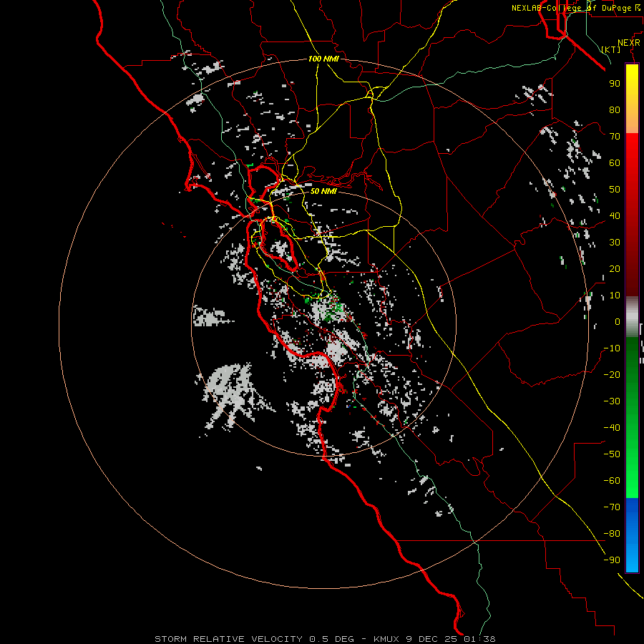
Task: Click the "[KT]" units label above the scale
Action: 611,49
